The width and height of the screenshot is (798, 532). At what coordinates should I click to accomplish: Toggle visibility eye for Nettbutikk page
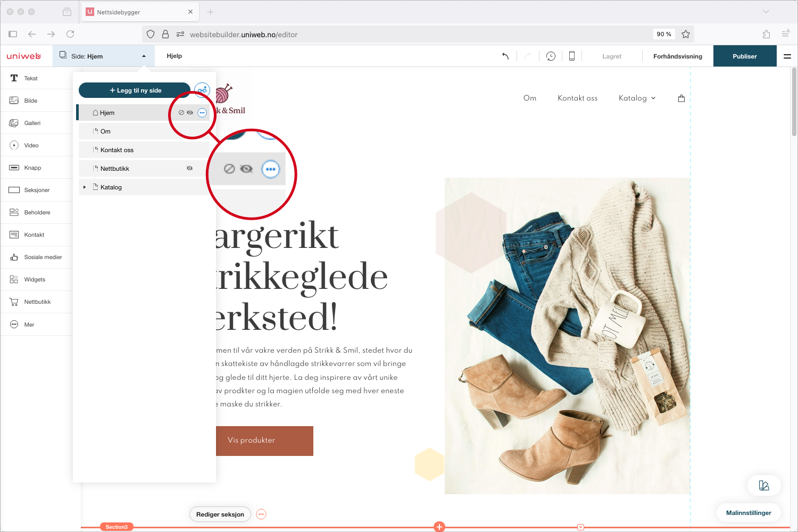tap(189, 168)
